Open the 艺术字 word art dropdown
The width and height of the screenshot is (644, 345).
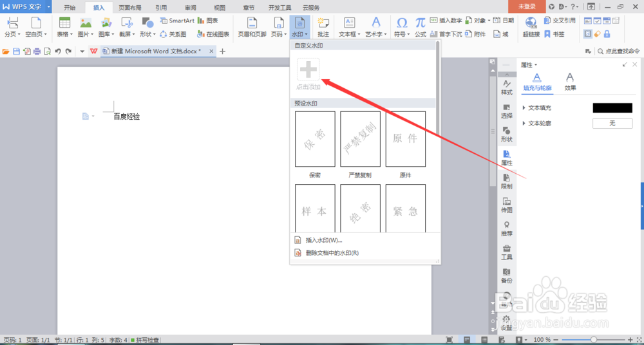point(376,28)
